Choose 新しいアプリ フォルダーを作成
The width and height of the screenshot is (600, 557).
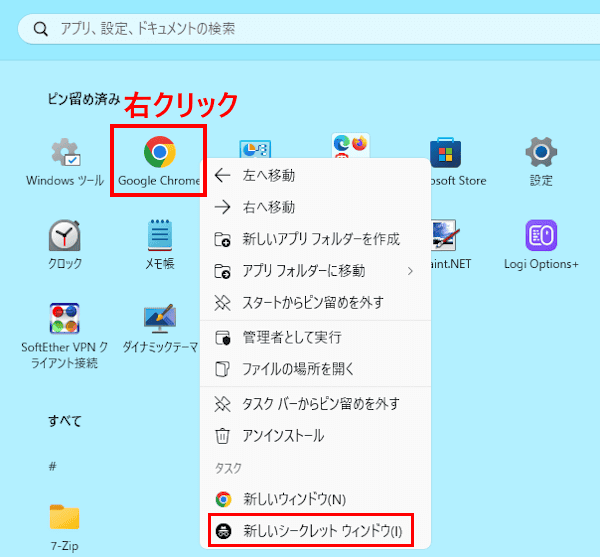click(x=315, y=239)
